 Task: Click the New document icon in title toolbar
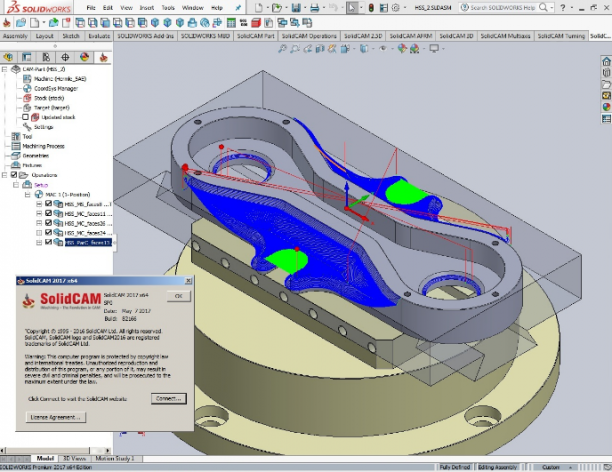(x=258, y=7)
